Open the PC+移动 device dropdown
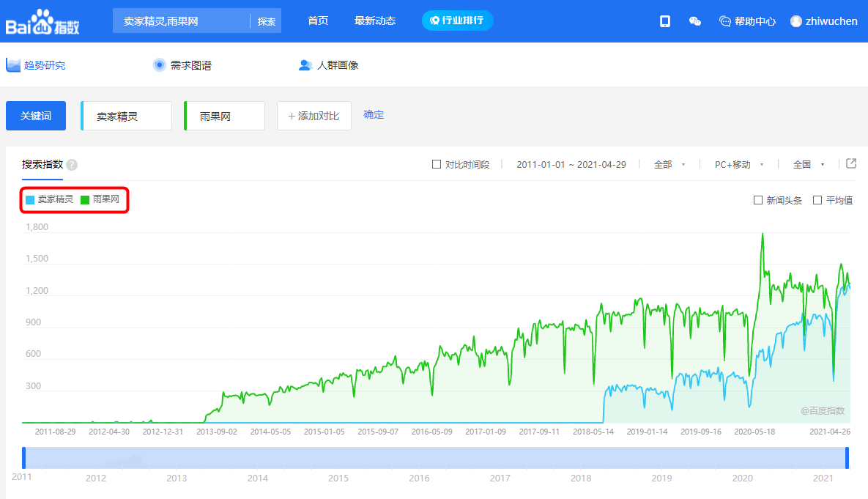 [739, 165]
